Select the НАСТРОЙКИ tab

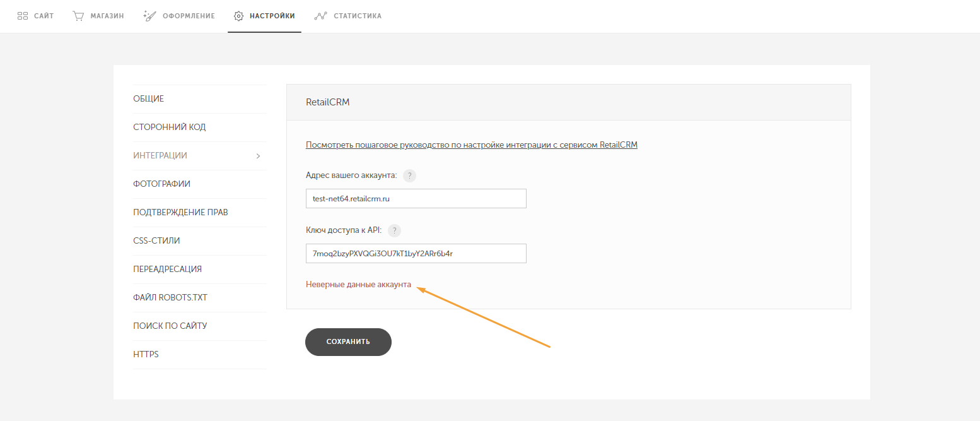(264, 16)
